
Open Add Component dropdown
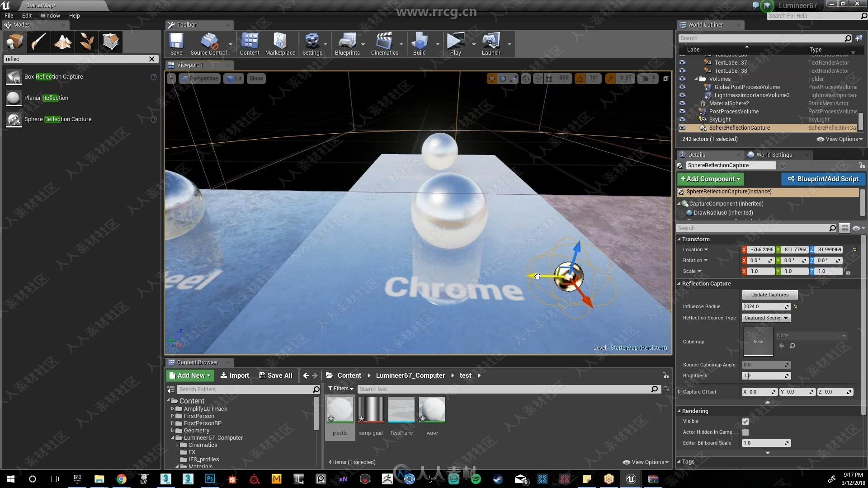tap(710, 179)
